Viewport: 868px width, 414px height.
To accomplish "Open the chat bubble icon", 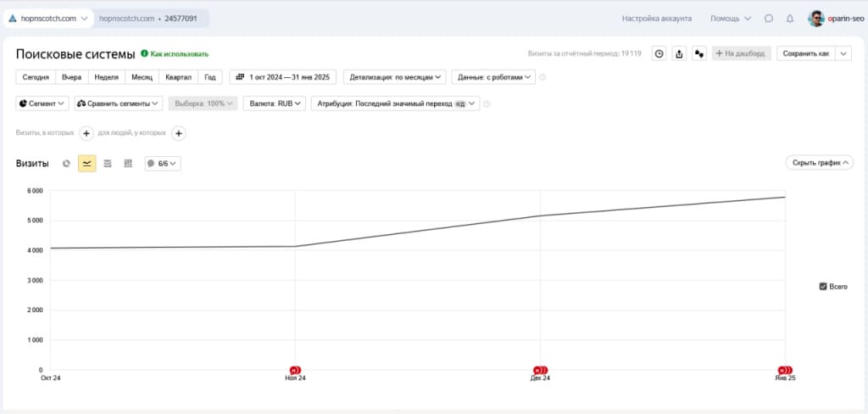I will (768, 19).
